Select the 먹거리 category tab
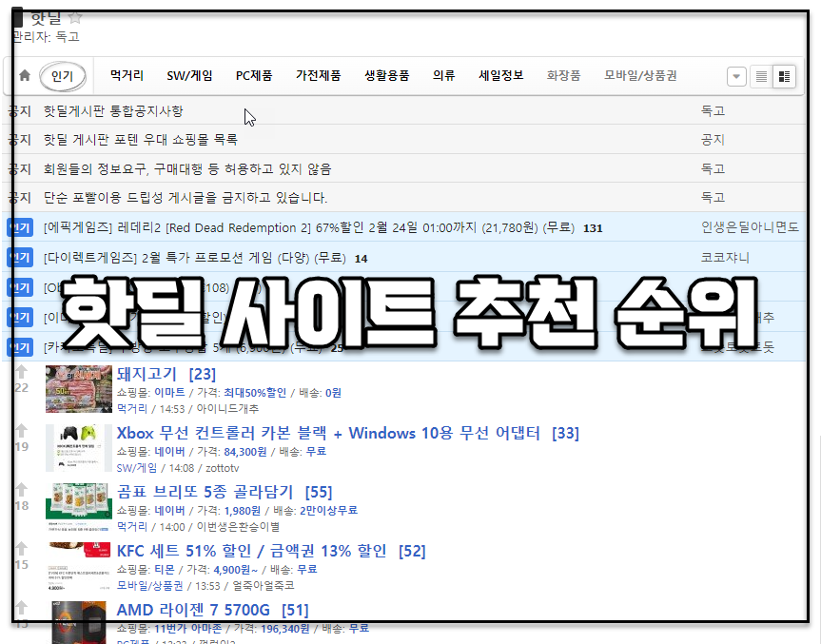 (127, 75)
